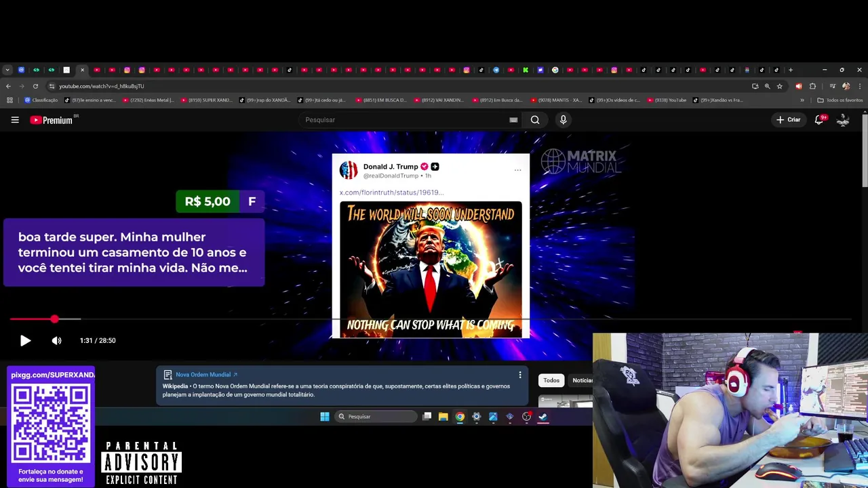
Task: Reload the page with the refresh icon
Action: (36, 86)
